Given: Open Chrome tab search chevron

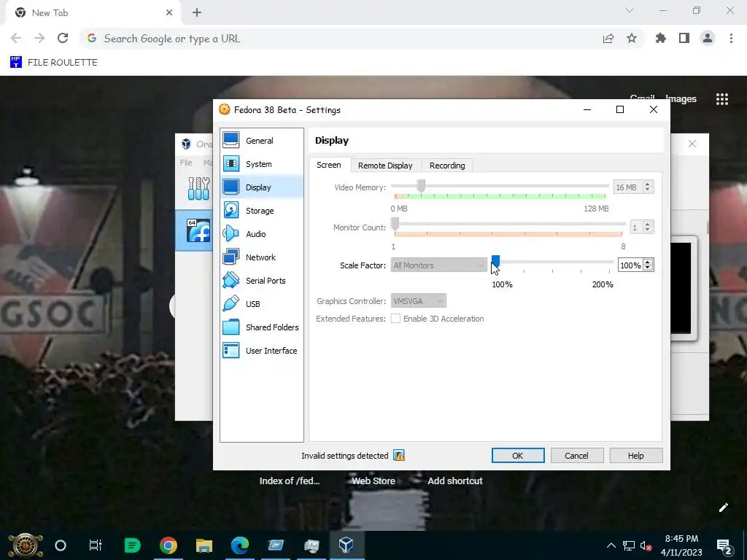Looking at the screenshot, I should pyautogui.click(x=630, y=10).
